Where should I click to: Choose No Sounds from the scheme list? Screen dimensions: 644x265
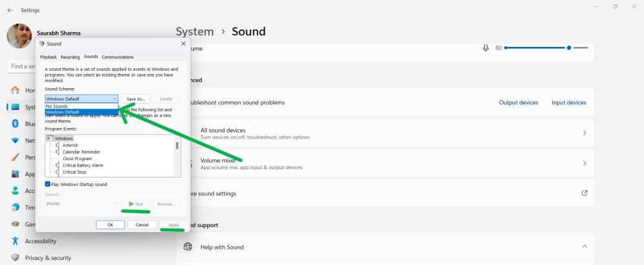point(57,106)
